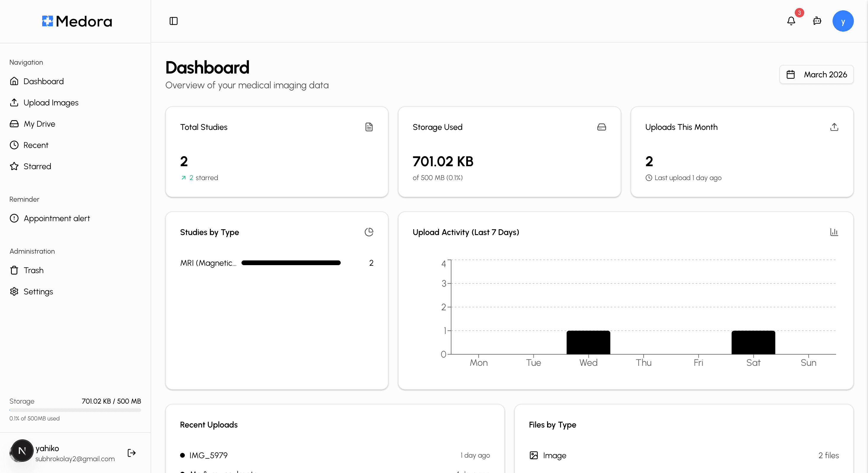Open the March 2026 date picker

(816, 74)
